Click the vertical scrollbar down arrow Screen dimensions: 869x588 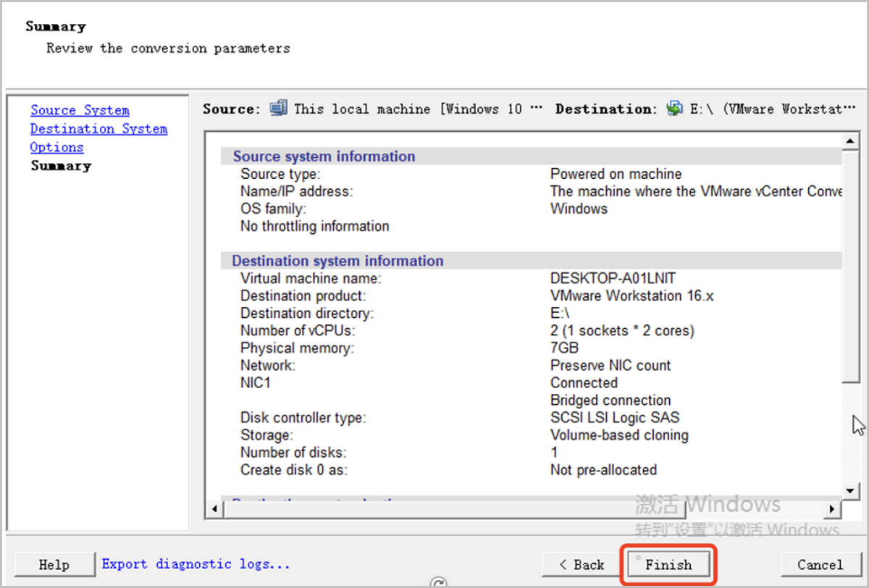[x=851, y=491]
